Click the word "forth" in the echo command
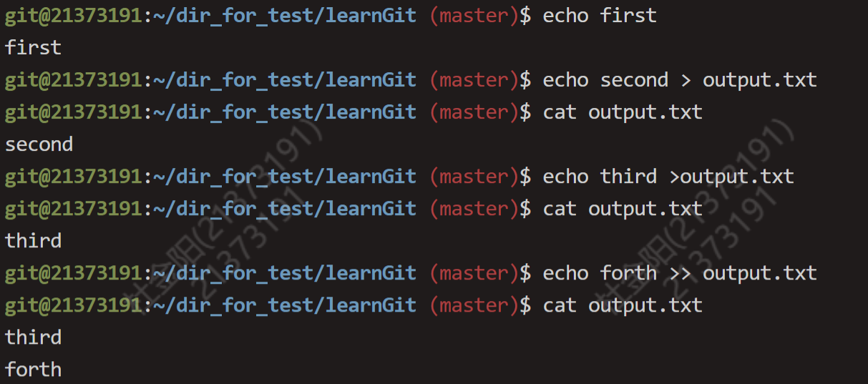The width and height of the screenshot is (868, 384). pos(628,273)
